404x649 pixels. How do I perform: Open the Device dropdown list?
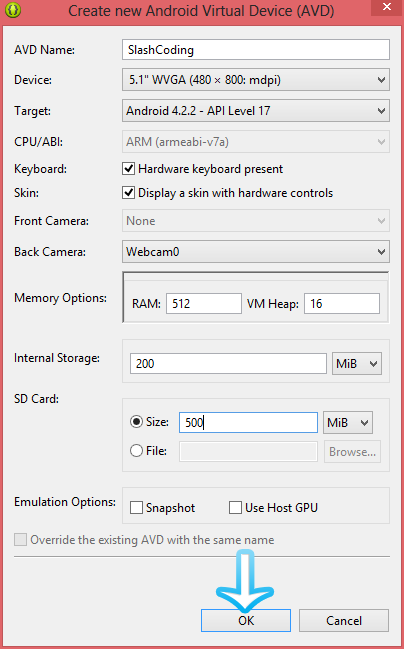256,79
